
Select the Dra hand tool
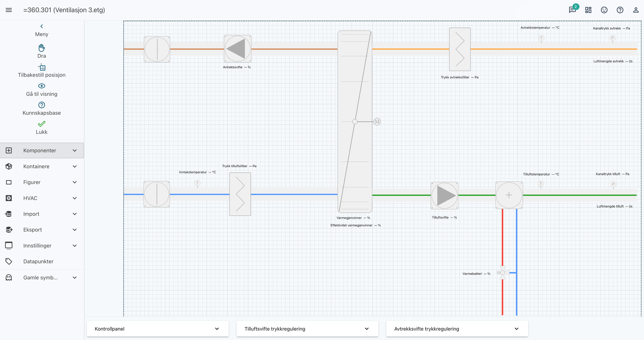tap(41, 48)
